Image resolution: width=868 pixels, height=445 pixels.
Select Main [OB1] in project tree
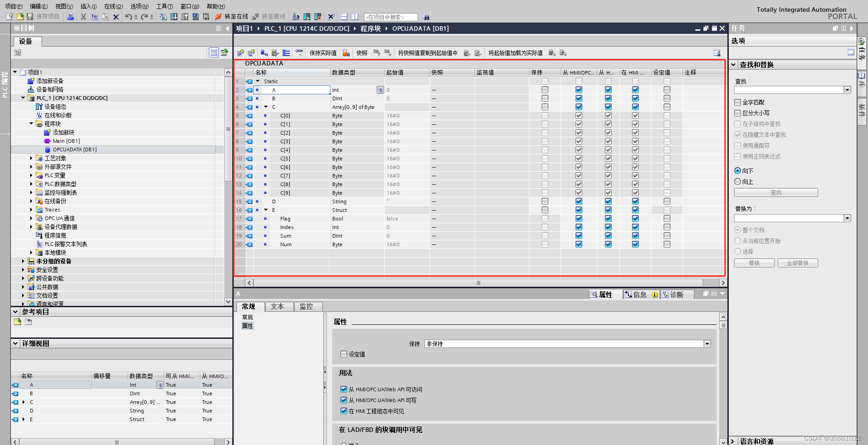tap(66, 141)
